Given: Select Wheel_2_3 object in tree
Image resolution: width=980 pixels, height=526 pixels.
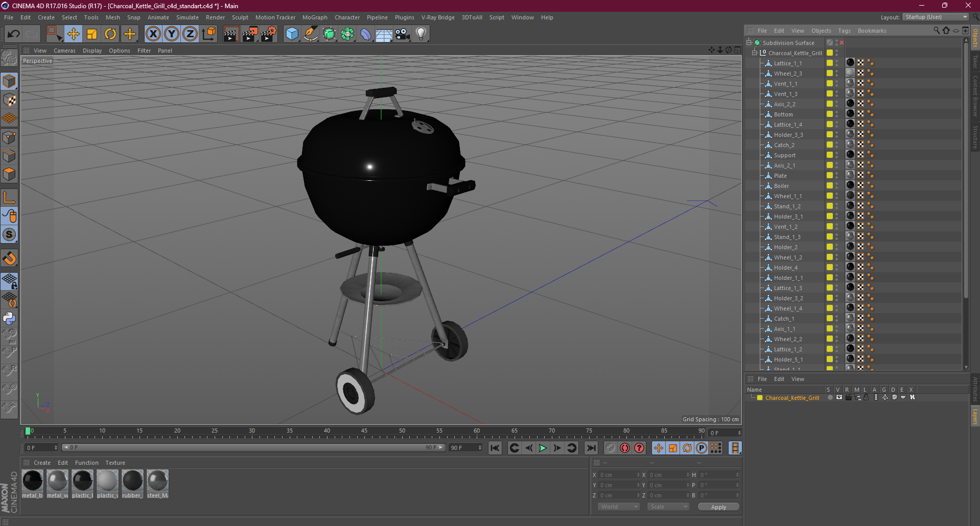Looking at the screenshot, I should coord(787,74).
